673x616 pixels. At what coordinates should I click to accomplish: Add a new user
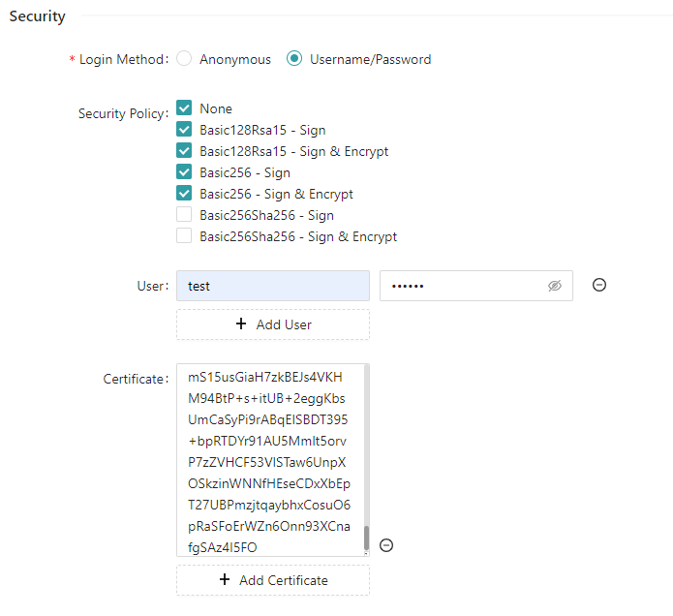pyautogui.click(x=272, y=324)
